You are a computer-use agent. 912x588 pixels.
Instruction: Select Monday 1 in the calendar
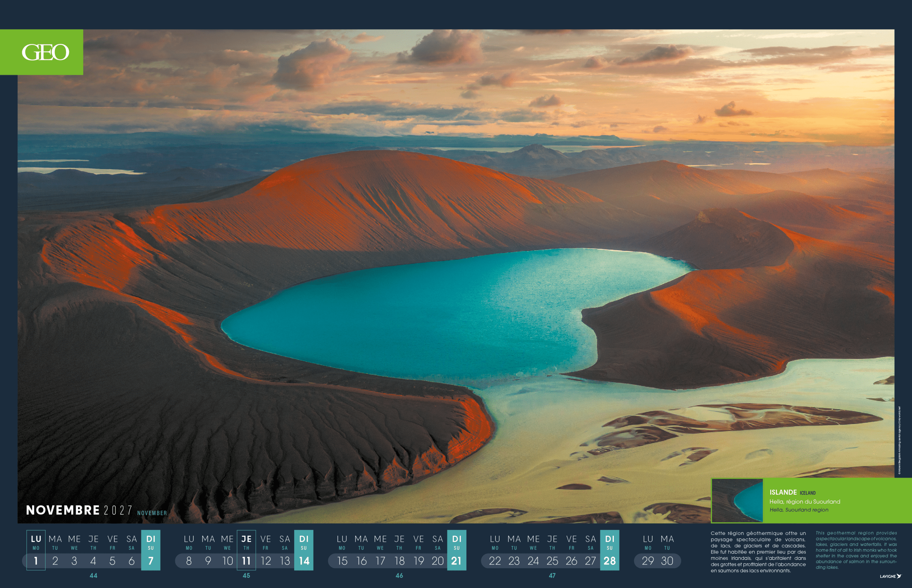point(36,561)
